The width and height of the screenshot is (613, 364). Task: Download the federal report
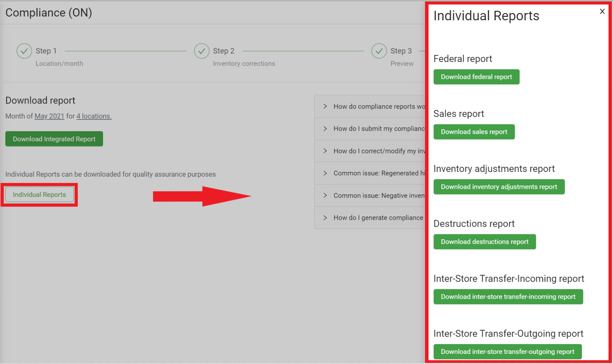[x=476, y=77]
